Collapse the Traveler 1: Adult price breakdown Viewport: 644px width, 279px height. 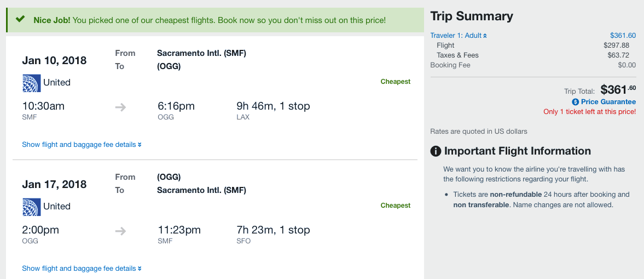(x=459, y=36)
